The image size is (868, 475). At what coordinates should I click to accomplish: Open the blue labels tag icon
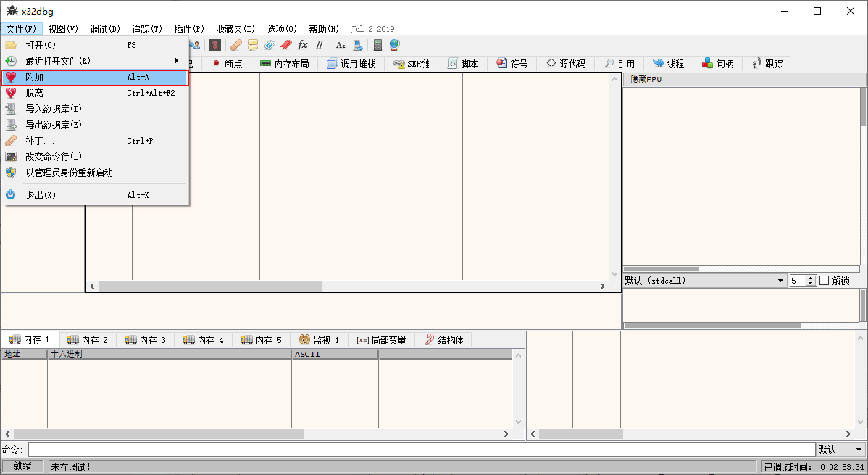pyautogui.click(x=270, y=45)
